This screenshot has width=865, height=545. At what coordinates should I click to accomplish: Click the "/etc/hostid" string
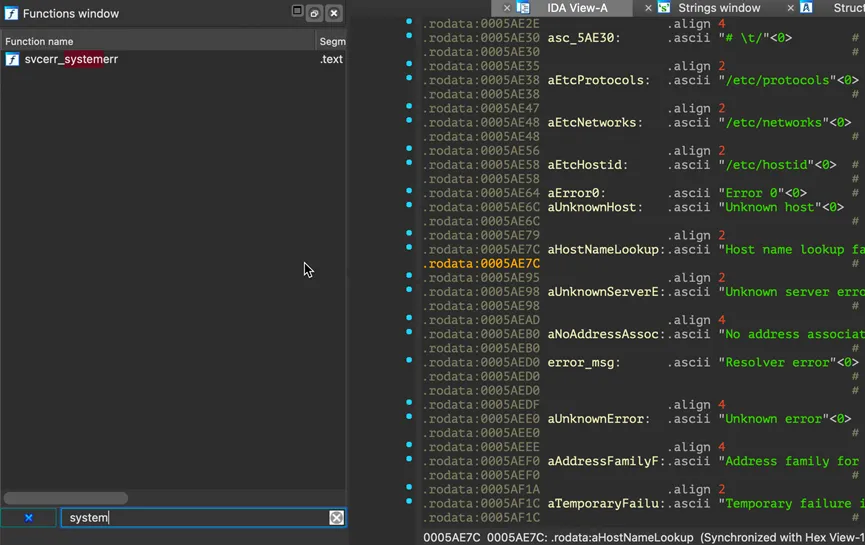click(766, 165)
